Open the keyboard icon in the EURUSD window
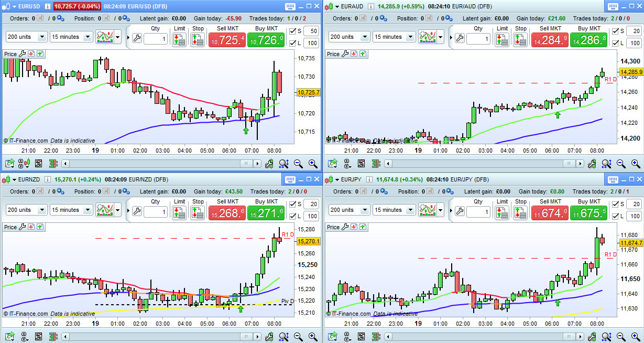 tap(291, 6)
